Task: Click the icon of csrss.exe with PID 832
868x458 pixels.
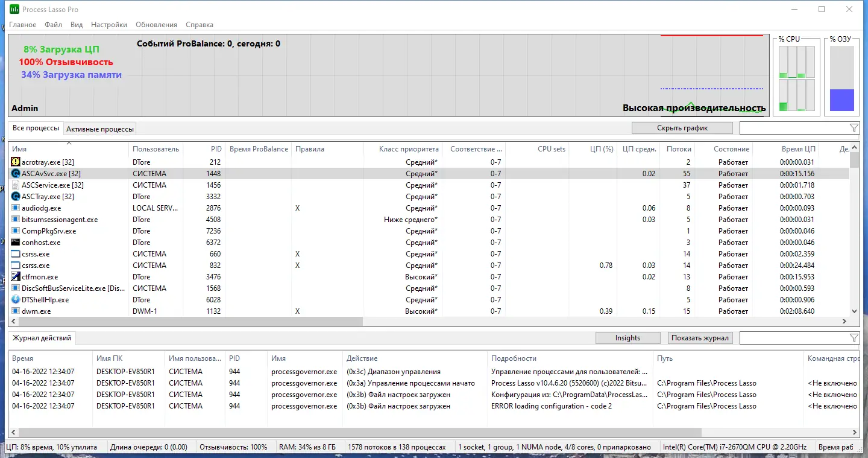Action: click(x=16, y=266)
